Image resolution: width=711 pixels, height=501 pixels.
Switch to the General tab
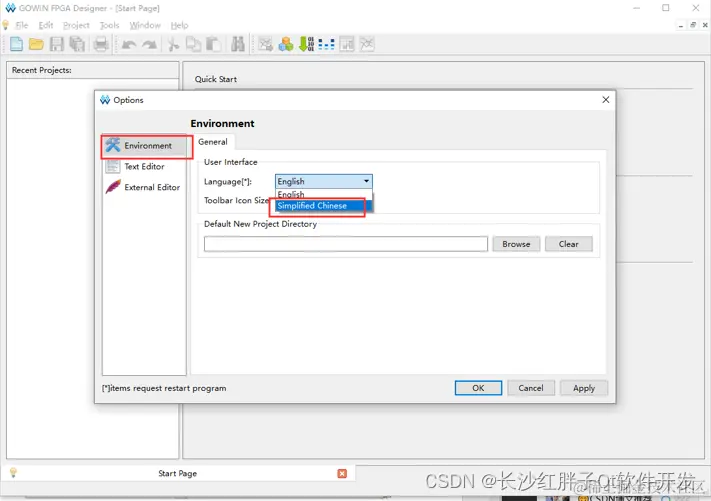pos(213,142)
